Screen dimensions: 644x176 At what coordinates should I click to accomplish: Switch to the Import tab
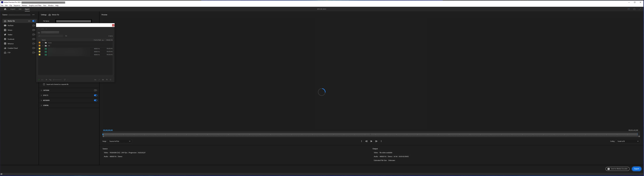[x=13, y=9]
